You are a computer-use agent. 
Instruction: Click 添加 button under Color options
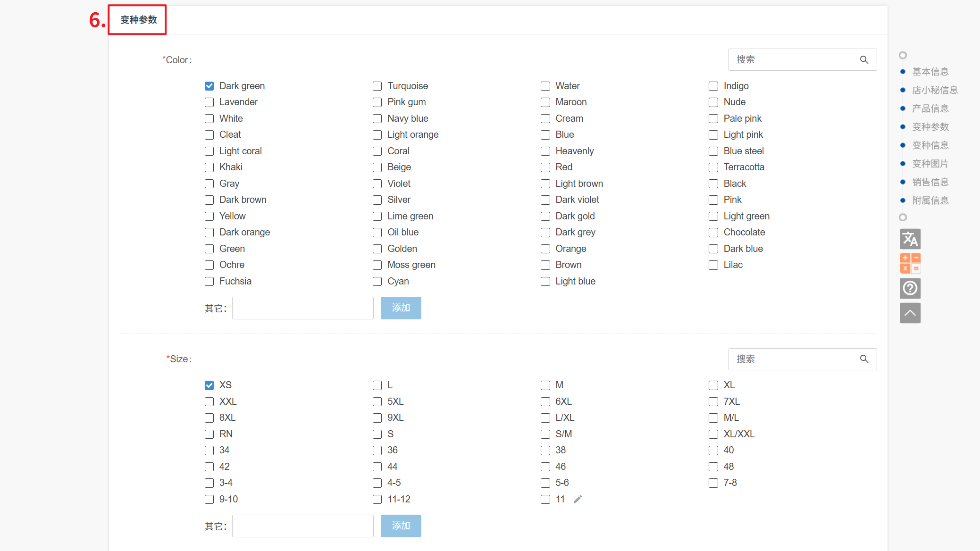coord(401,308)
